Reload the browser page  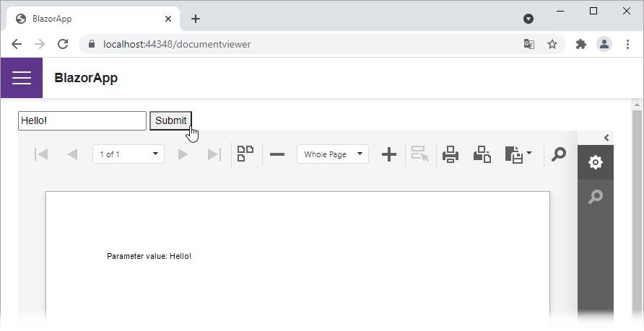click(x=63, y=44)
